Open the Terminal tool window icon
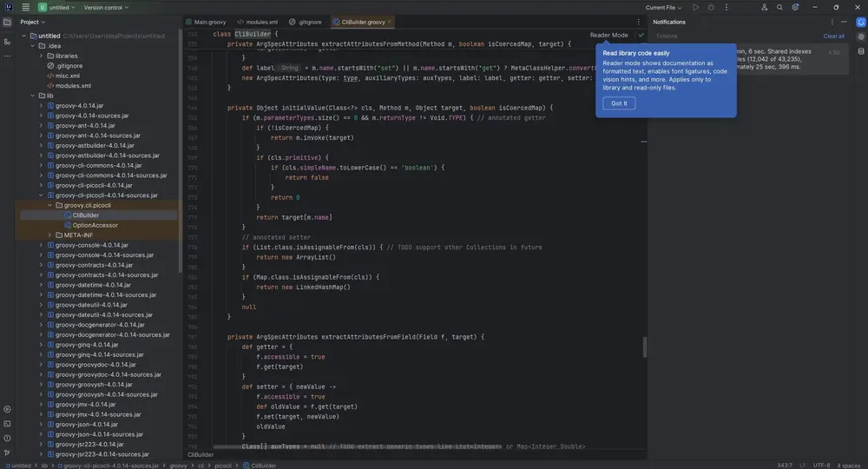The image size is (868, 469). 7,424
